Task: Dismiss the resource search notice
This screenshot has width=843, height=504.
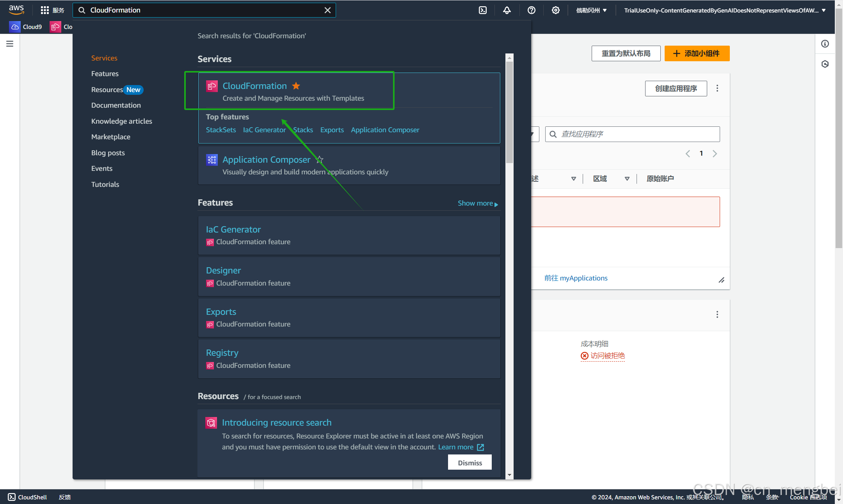Action: pos(470,463)
